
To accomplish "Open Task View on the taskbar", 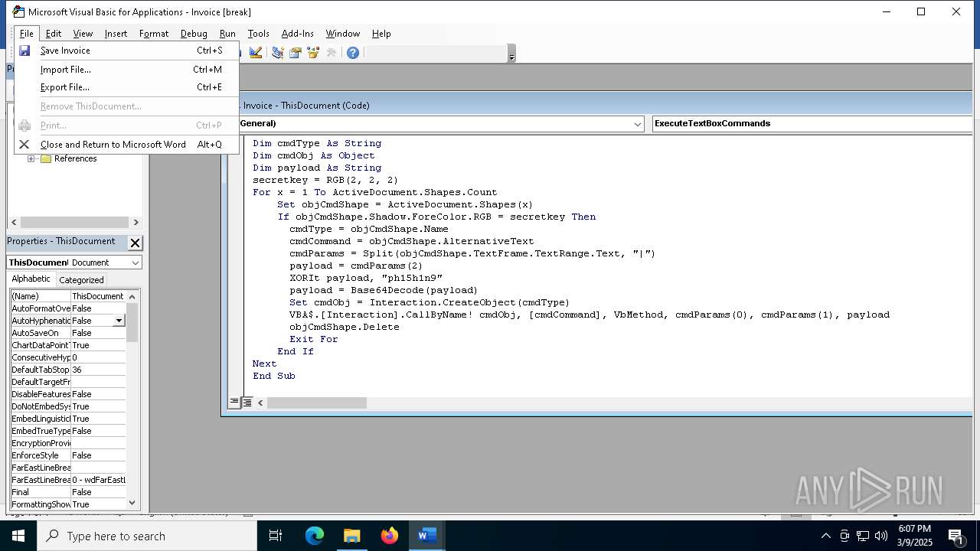I will [276, 536].
